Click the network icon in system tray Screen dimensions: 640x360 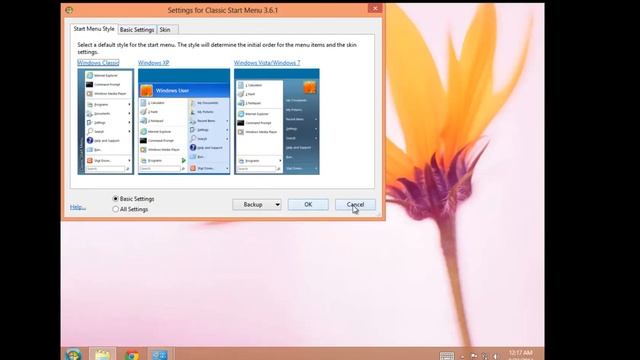coord(484,356)
